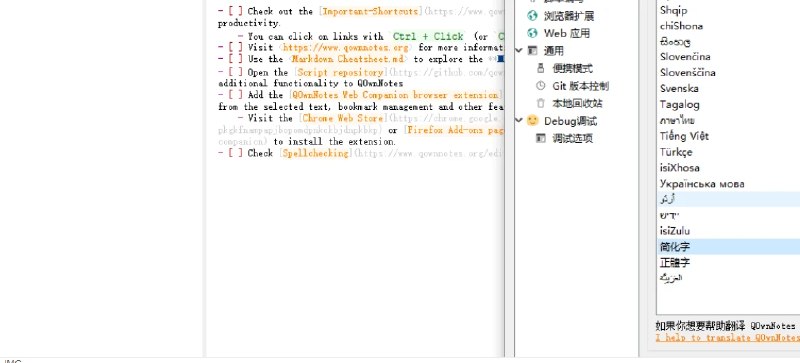Click the Script repository link in the note
The height and width of the screenshot is (363, 800).
coord(341,72)
